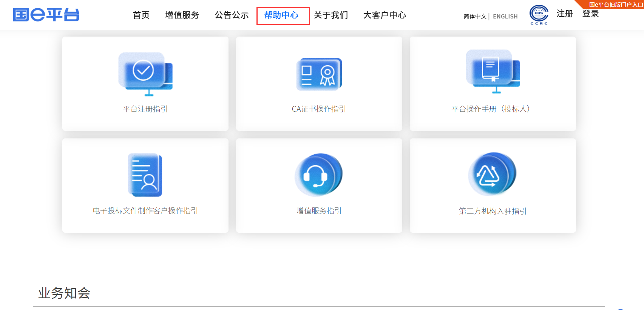Click the EBS CCRC certification badge
644x310 pixels.
click(539, 15)
